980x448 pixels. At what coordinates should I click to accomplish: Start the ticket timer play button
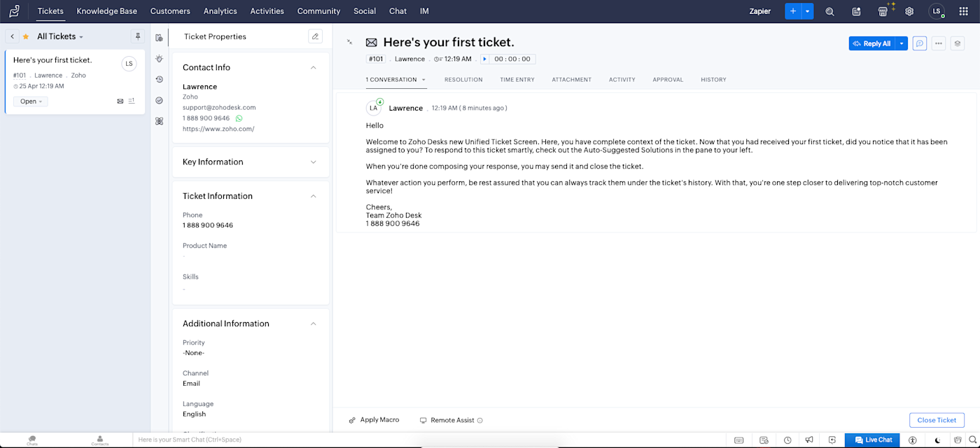[484, 59]
